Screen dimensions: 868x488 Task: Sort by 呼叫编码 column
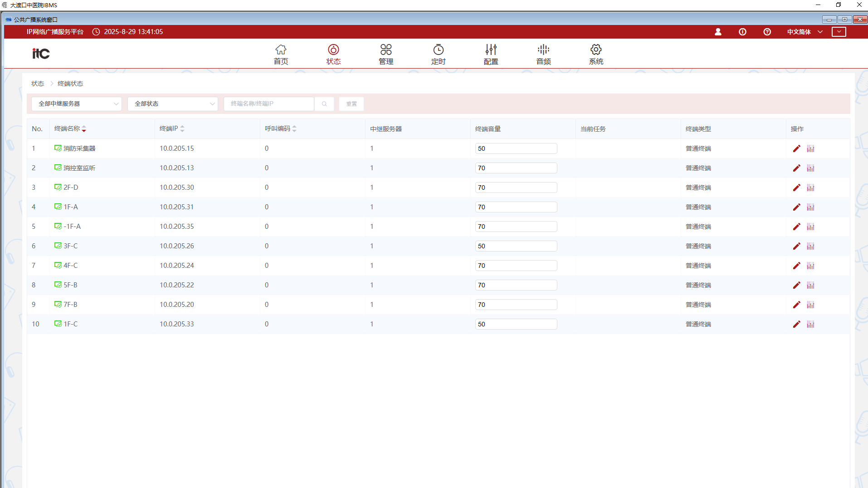[294, 129]
